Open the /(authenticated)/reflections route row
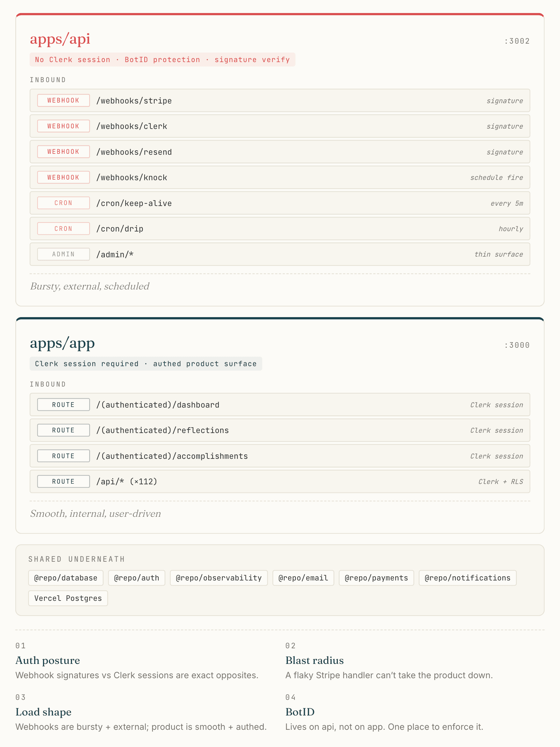Viewport: 560px width, 747px height. point(280,430)
